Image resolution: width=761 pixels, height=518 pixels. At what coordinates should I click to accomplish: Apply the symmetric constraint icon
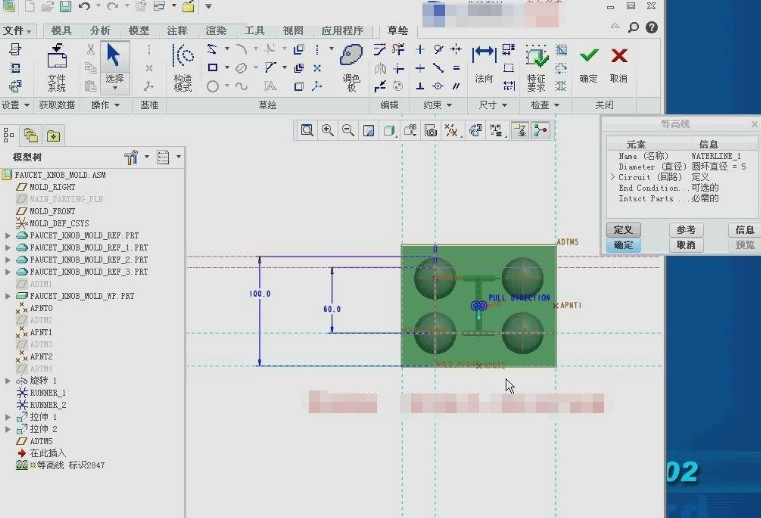[x=456, y=49]
